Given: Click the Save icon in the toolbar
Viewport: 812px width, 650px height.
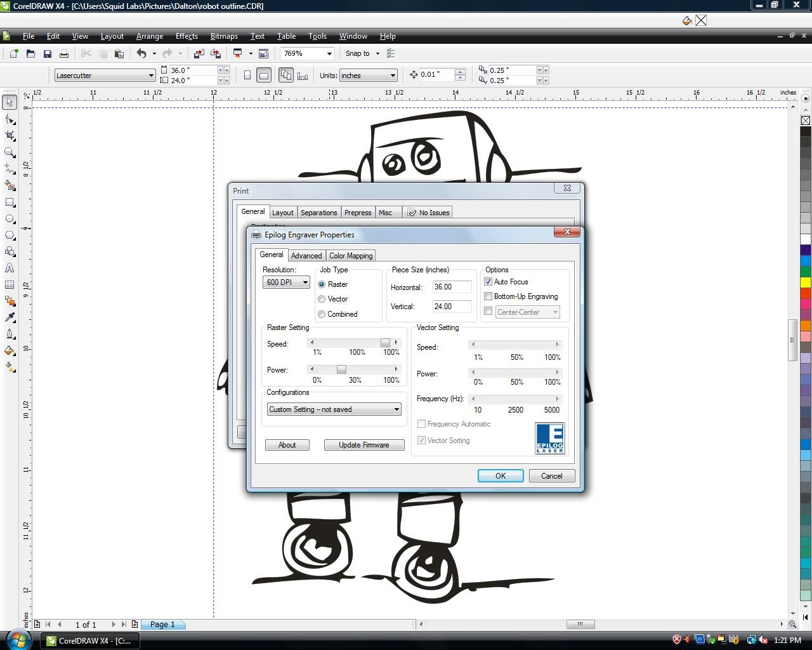Looking at the screenshot, I should click(x=47, y=54).
